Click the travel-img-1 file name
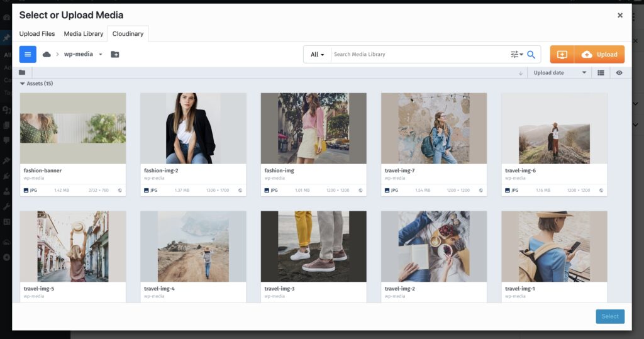 click(x=520, y=289)
